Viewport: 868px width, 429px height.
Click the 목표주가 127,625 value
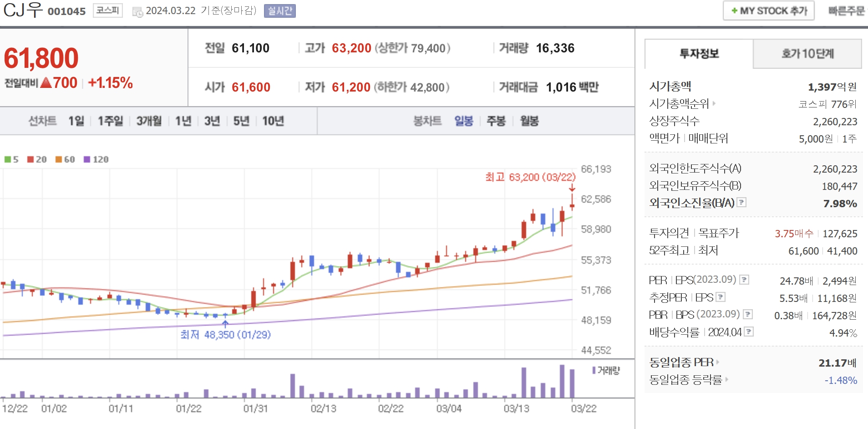point(840,234)
